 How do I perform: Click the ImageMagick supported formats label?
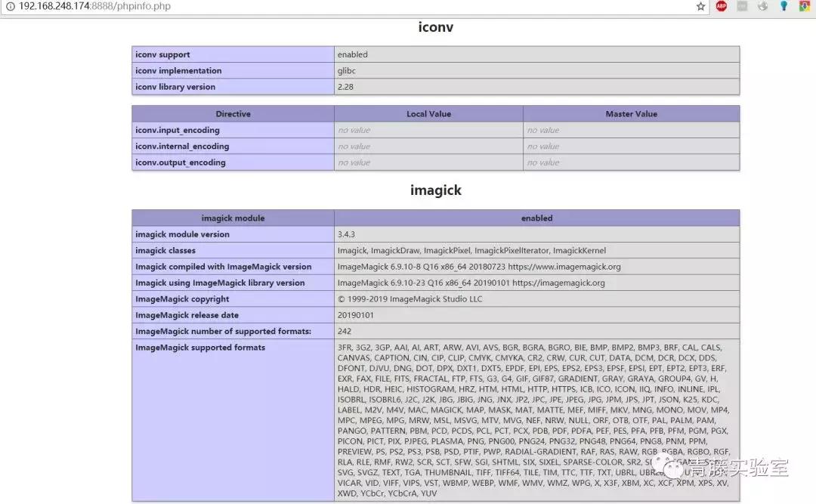(x=200, y=348)
